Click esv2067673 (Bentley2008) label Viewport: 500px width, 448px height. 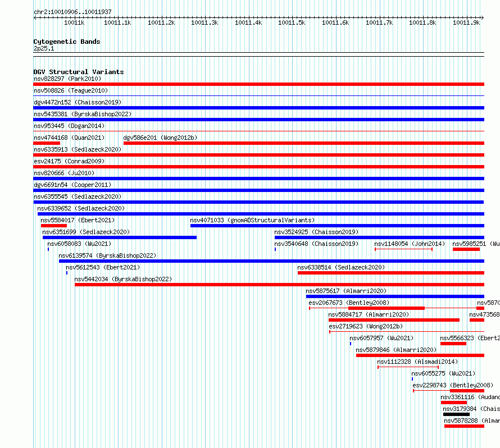349,303
